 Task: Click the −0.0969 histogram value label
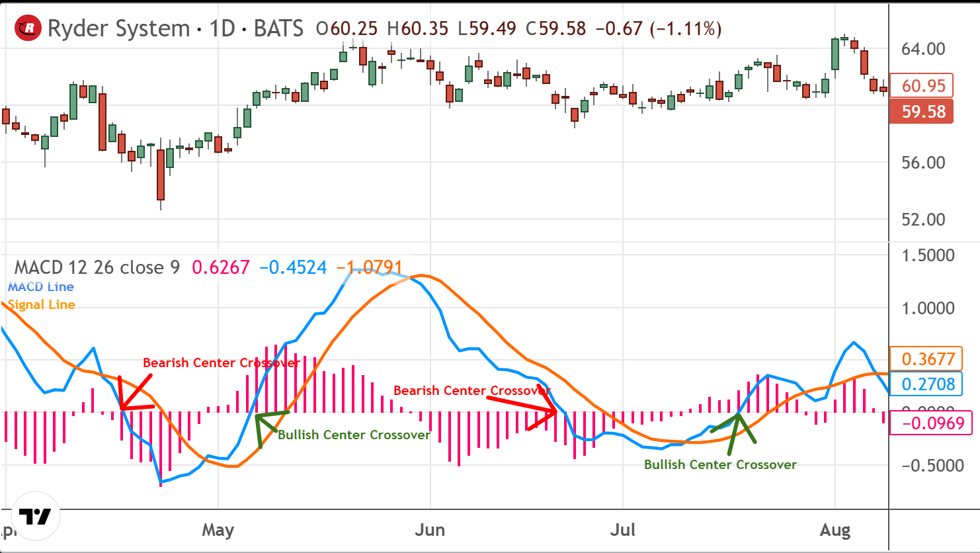point(931,423)
